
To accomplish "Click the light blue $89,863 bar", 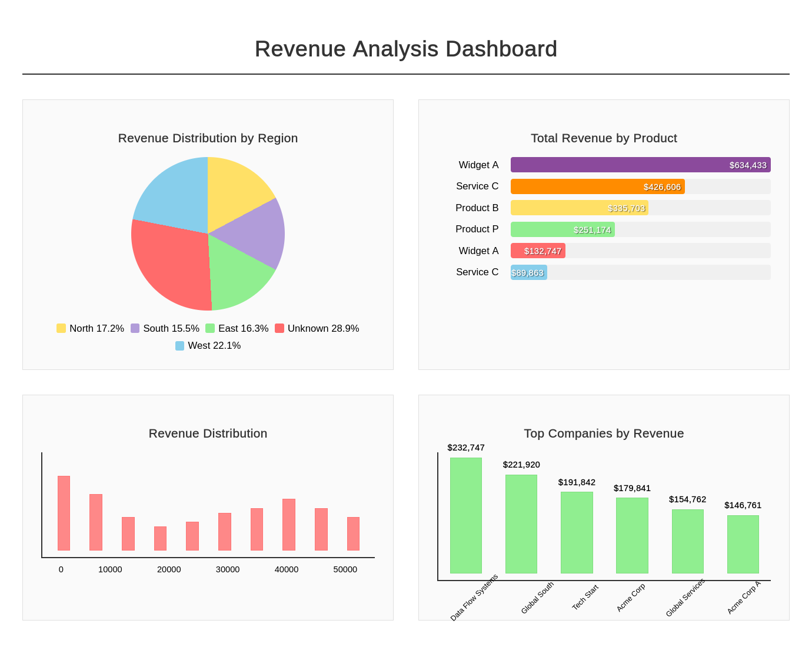I will click(528, 272).
